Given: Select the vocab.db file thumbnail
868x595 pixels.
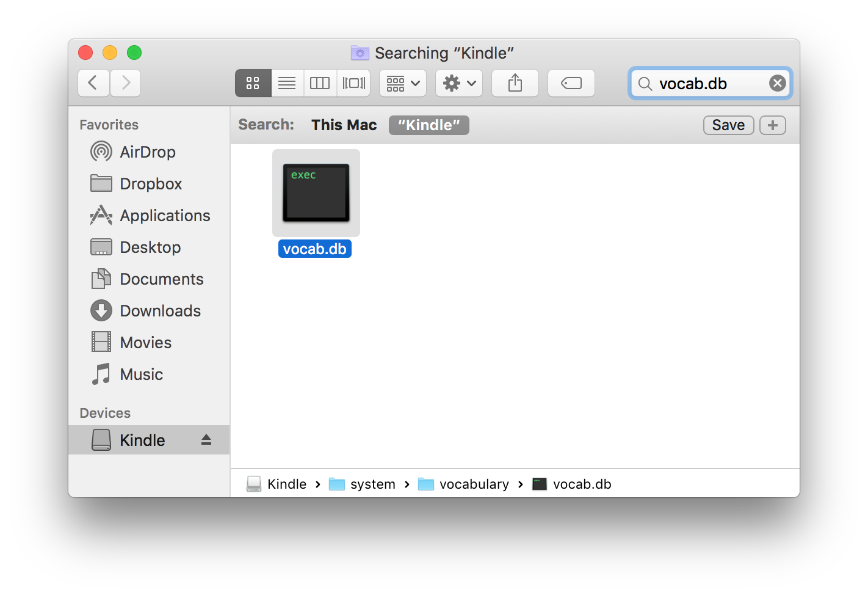Looking at the screenshot, I should 316,192.
